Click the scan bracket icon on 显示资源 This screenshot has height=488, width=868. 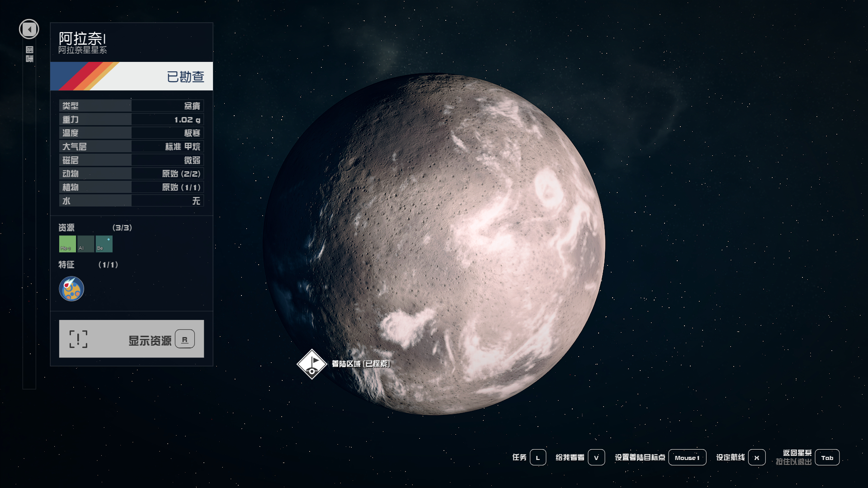(x=78, y=339)
